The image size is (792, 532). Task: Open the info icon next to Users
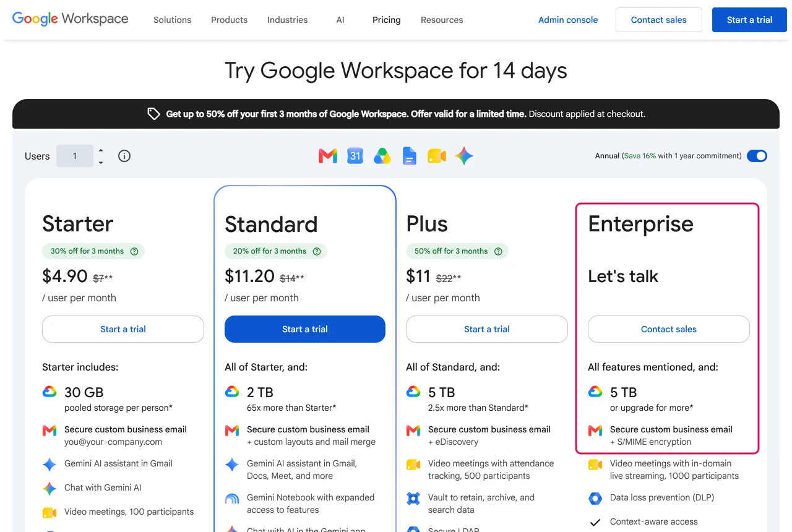124,156
